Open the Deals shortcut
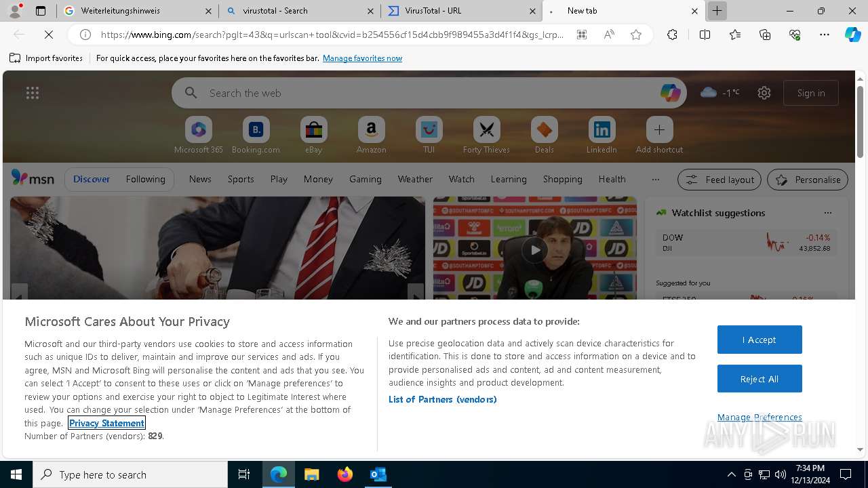Viewport: 868px width, 488px height. [x=544, y=136]
